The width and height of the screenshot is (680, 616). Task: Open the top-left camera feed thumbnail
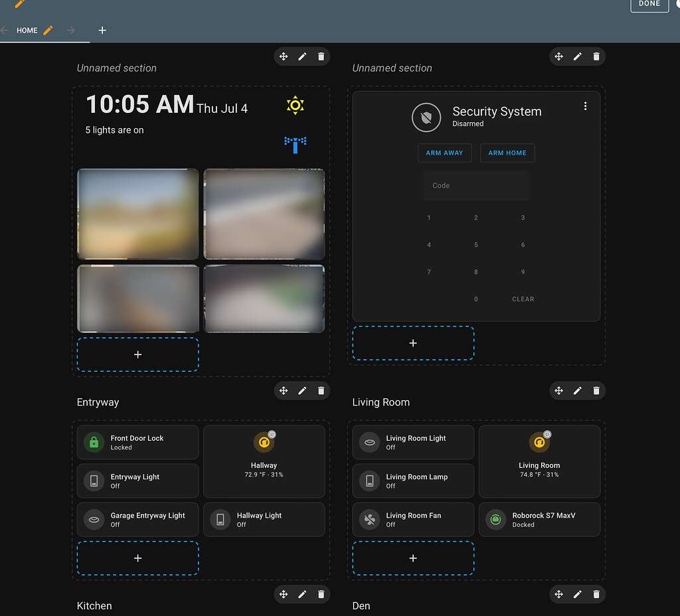(137, 214)
